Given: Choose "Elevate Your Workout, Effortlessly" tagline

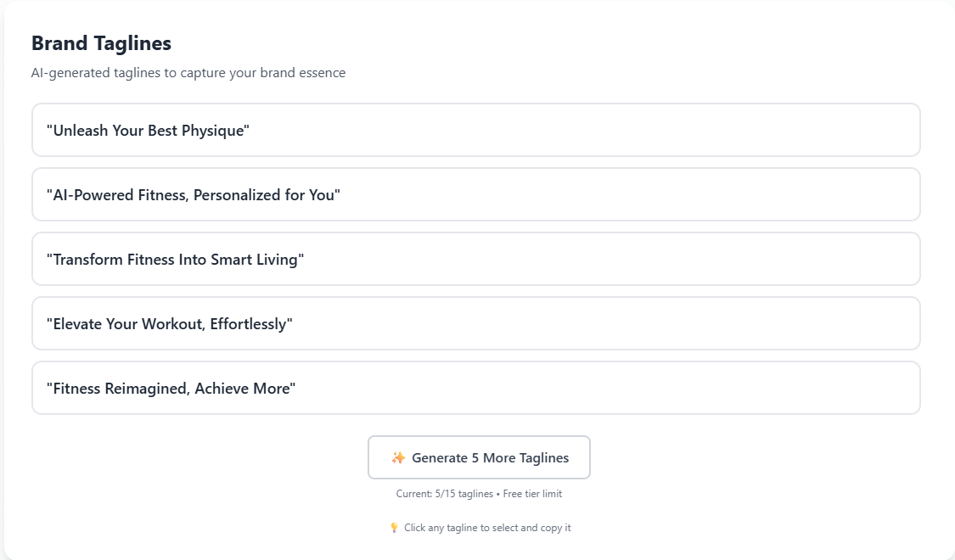Looking at the screenshot, I should click(x=475, y=323).
